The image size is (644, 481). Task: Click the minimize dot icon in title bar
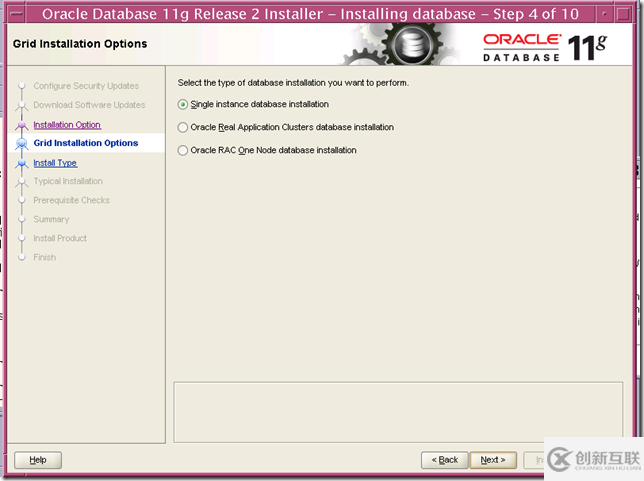[x=604, y=14]
